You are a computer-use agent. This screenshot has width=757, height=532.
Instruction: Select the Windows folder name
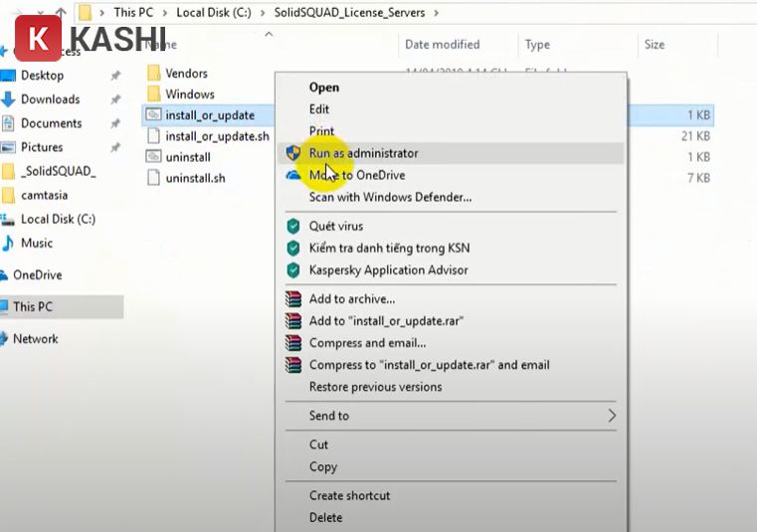click(x=190, y=94)
